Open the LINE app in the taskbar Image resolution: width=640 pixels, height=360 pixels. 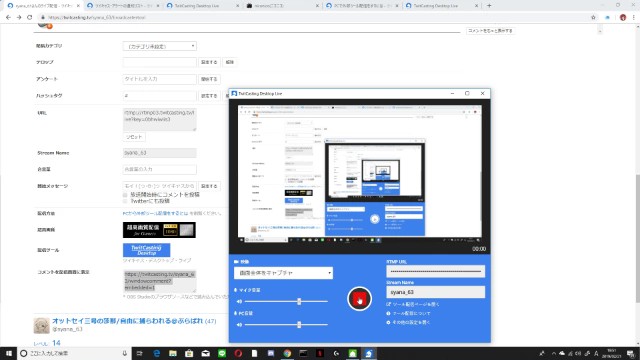(x=222, y=353)
